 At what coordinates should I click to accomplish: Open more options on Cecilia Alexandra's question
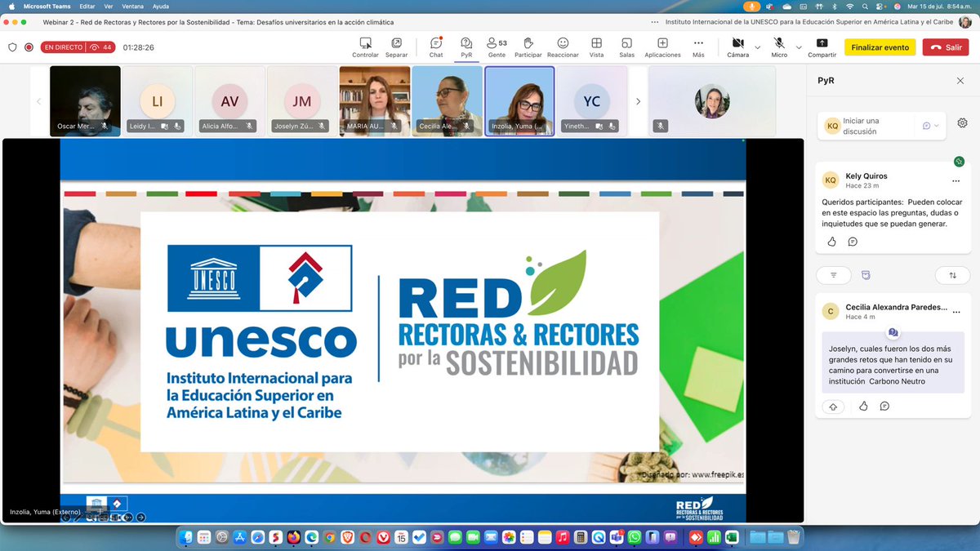(956, 312)
